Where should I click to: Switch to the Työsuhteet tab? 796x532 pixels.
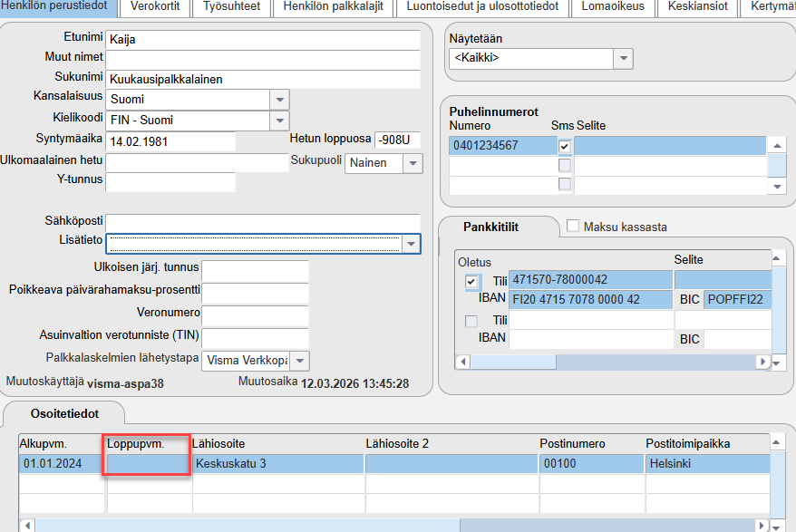coord(231,7)
